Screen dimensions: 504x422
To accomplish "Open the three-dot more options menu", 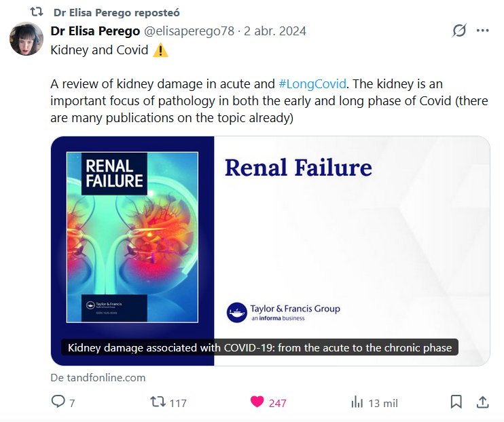I will pyautogui.click(x=483, y=31).
